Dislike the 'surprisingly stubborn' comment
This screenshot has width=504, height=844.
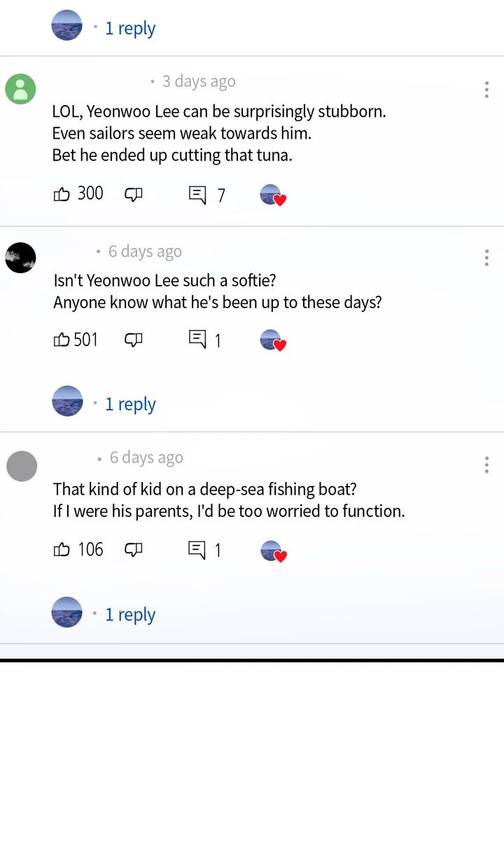[133, 195]
